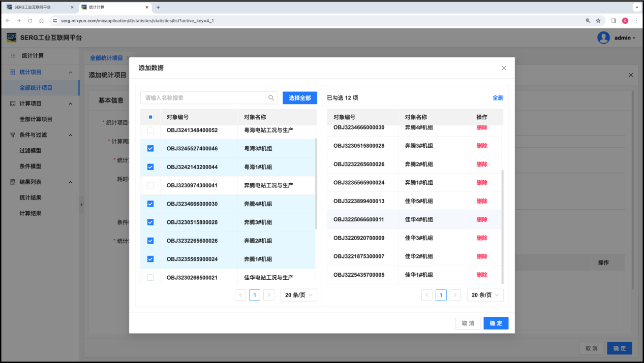Viewport: 644px width, 363px height.
Task: Click browser bookmark star icon
Action: pos(598,21)
